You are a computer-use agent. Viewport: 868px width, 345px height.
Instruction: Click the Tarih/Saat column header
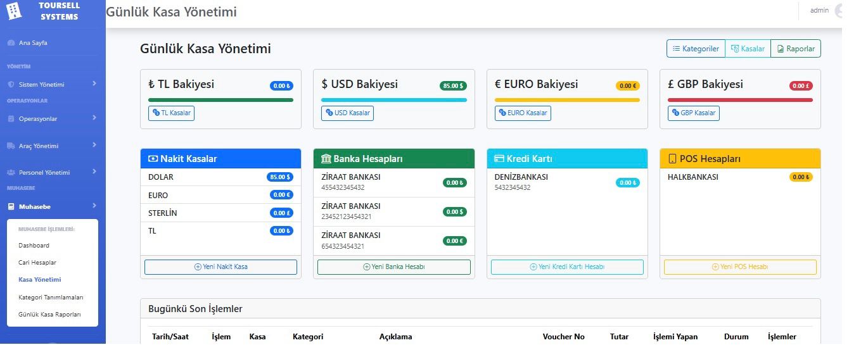(170, 337)
